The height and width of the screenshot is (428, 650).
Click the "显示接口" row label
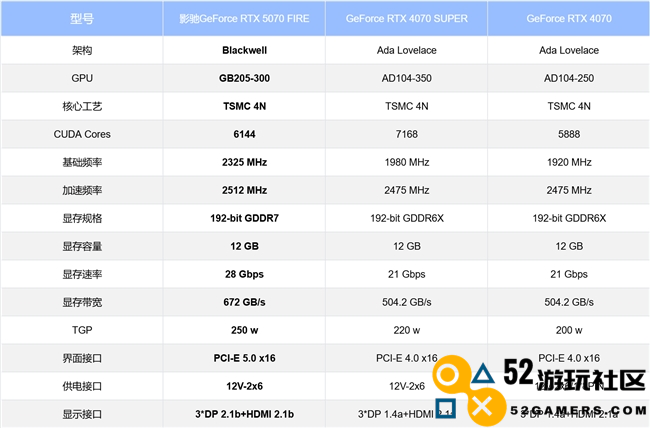[82, 414]
